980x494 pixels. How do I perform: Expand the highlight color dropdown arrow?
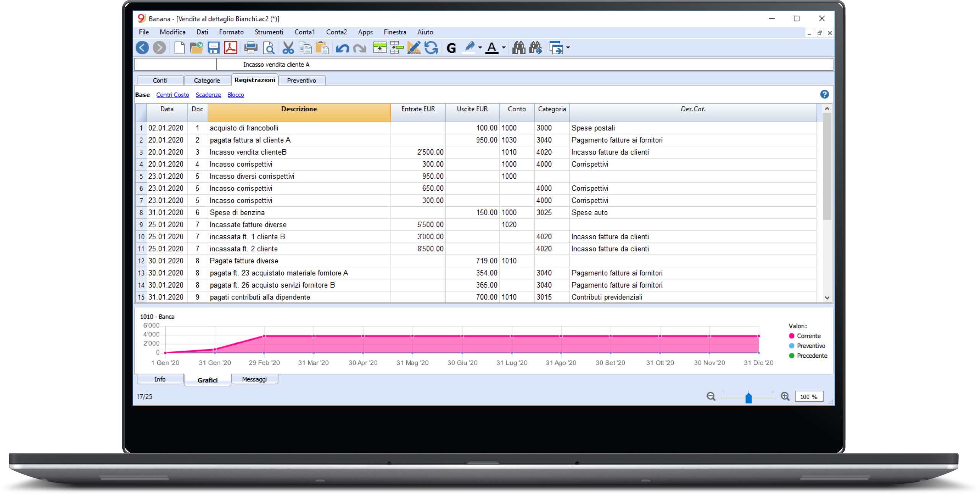(480, 48)
